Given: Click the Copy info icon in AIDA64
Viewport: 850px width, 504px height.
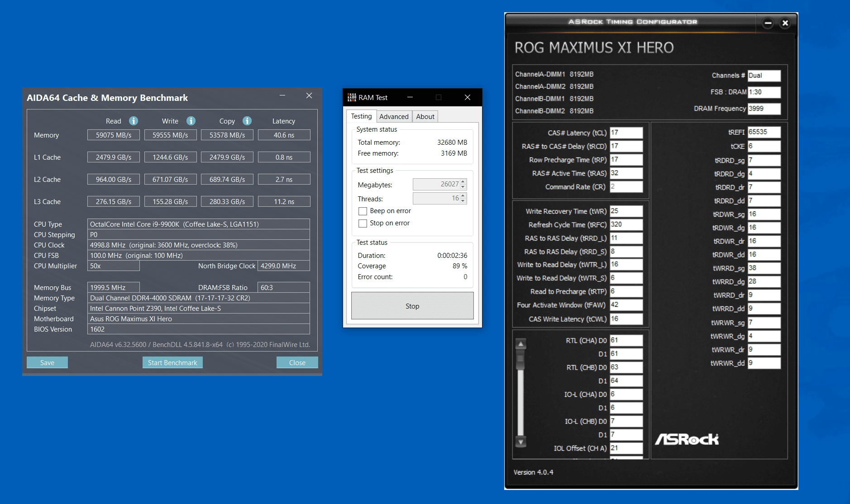Looking at the screenshot, I should (247, 121).
